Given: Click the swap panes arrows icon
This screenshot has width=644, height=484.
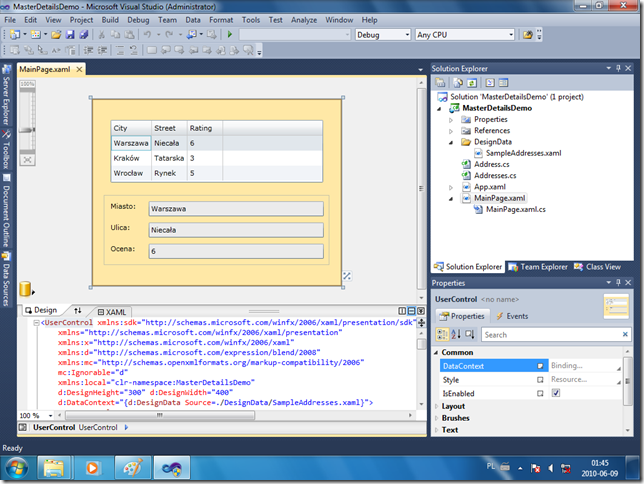Looking at the screenshot, I should click(x=78, y=310).
